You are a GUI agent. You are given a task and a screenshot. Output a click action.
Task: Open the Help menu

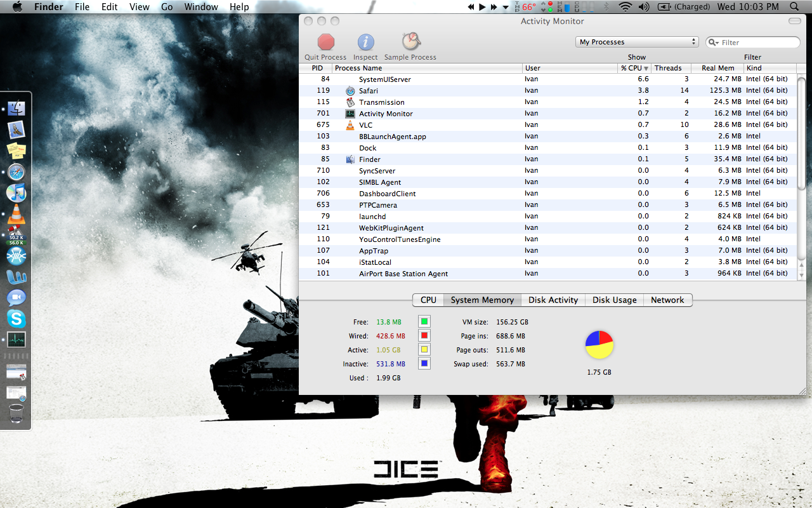pyautogui.click(x=239, y=7)
